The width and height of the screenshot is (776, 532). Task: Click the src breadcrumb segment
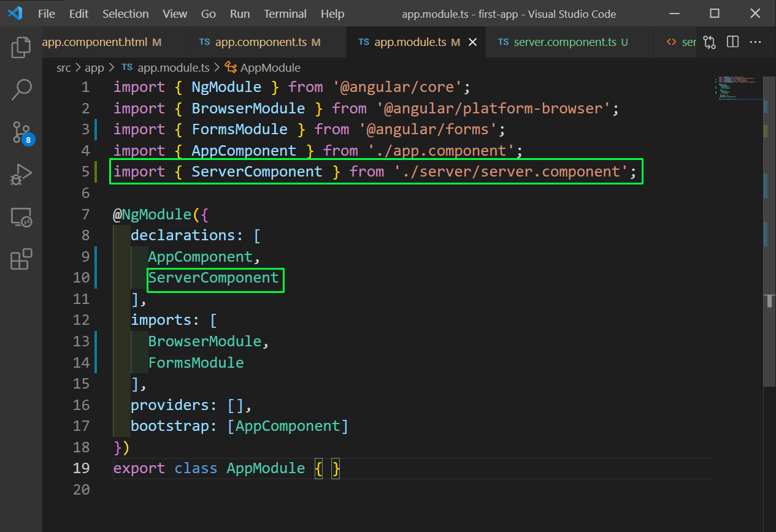click(x=64, y=67)
